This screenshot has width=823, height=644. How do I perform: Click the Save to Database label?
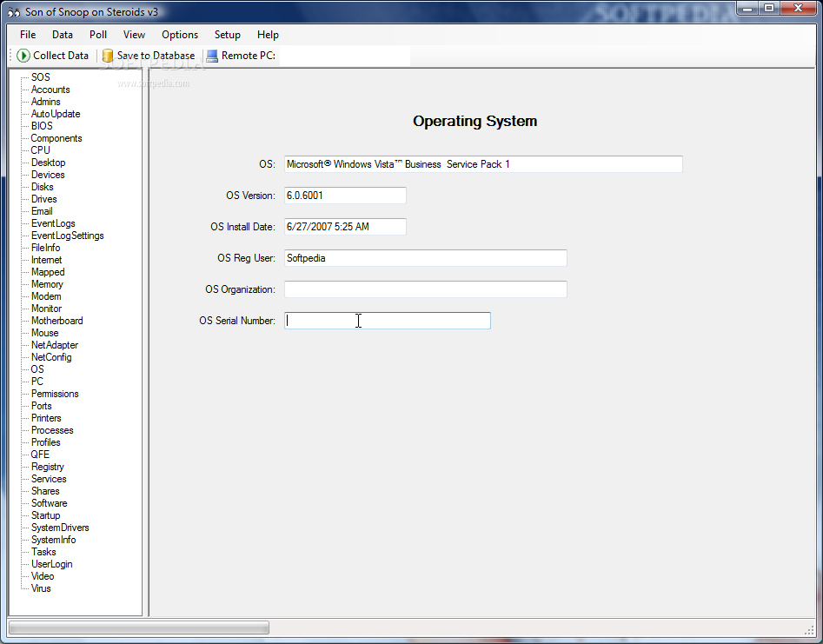click(156, 56)
